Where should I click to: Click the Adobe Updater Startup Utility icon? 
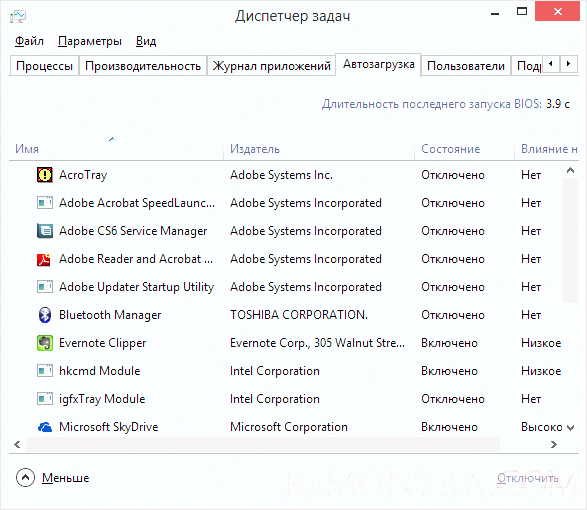pyautogui.click(x=45, y=287)
